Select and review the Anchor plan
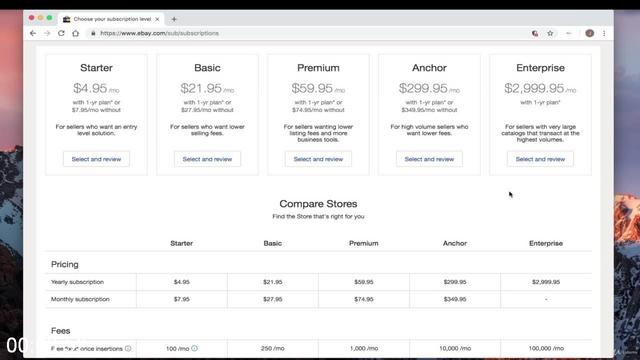This screenshot has height=360, width=640. point(429,159)
